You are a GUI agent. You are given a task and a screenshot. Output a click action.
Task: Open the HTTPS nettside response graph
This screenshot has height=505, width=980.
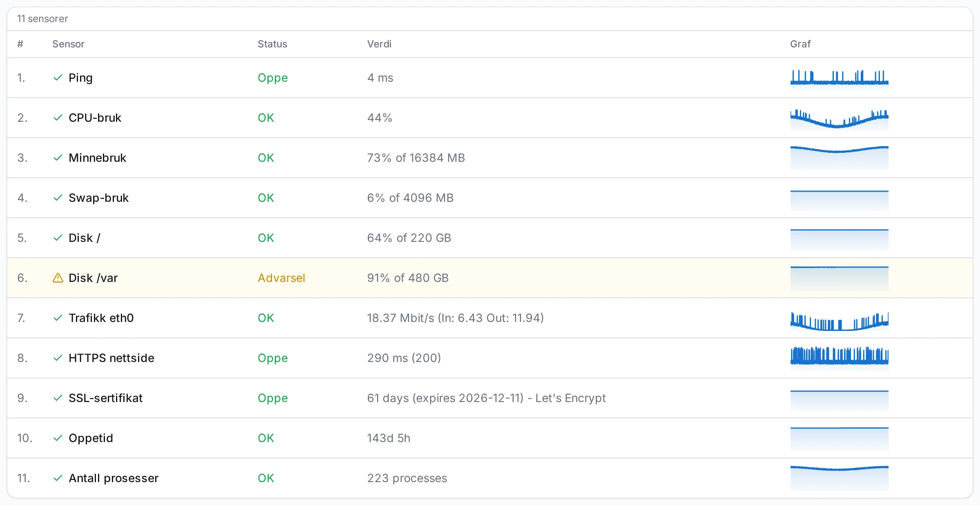[839, 358]
